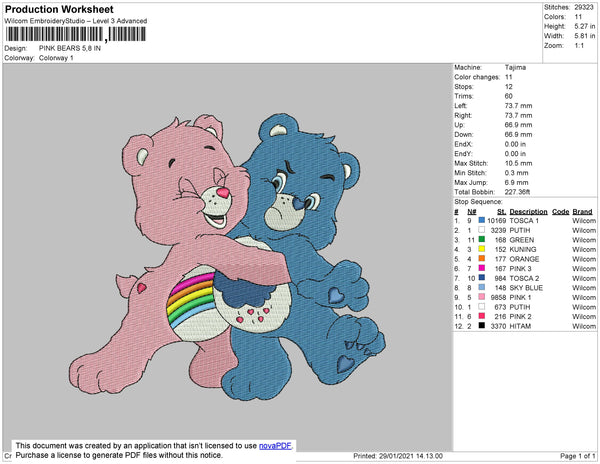Click stitch count 10169 in TOSCA 1 row
The image size is (600, 464).
click(497, 221)
